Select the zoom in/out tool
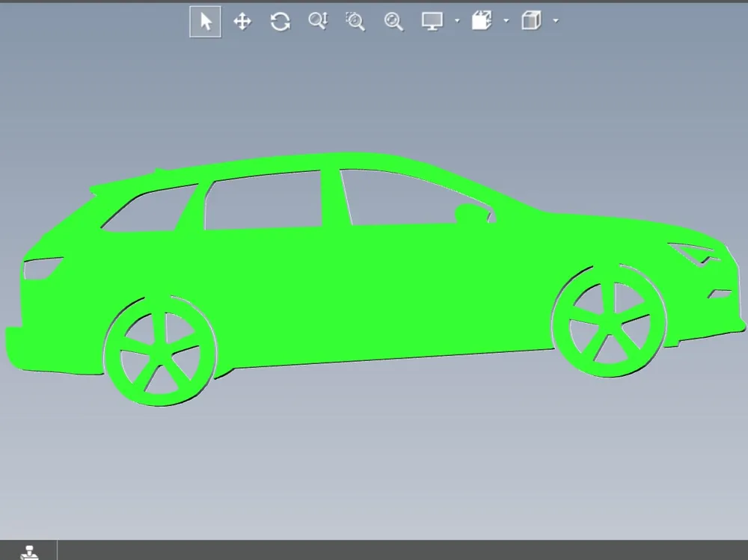The image size is (748, 560). [318, 22]
